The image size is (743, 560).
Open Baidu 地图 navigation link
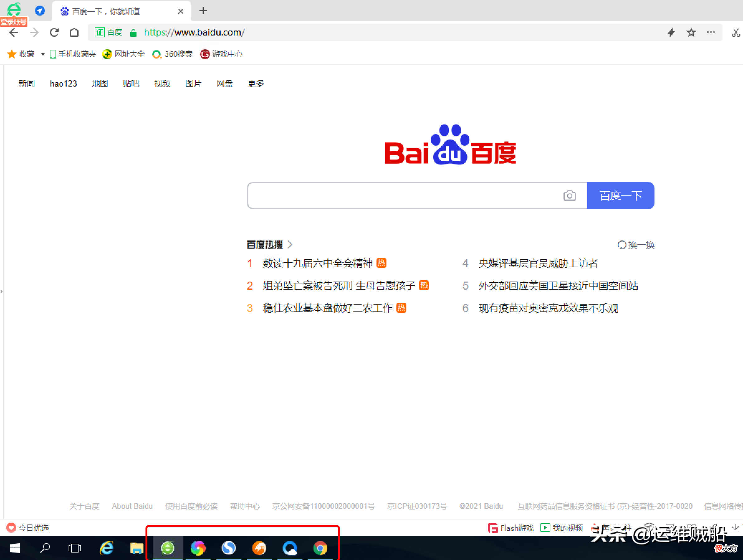(x=100, y=83)
